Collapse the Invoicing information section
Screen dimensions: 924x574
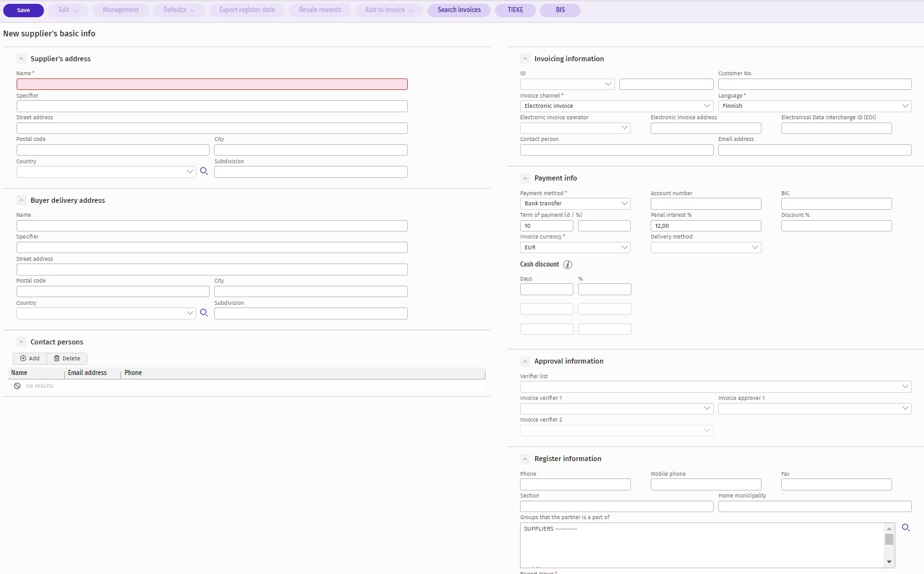(525, 59)
